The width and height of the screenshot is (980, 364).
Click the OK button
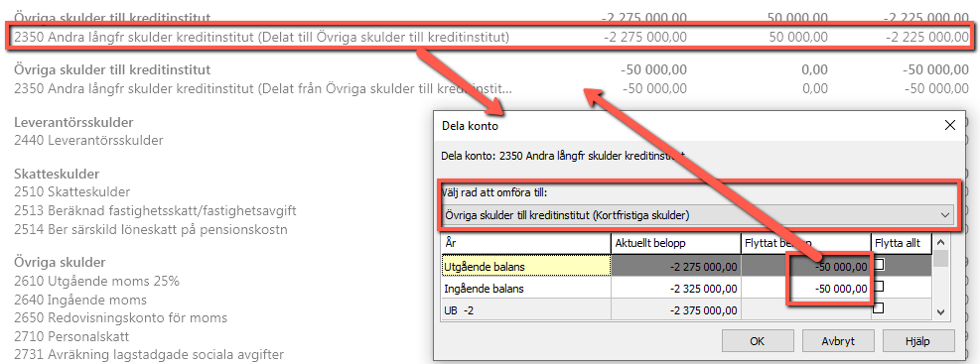tap(757, 341)
